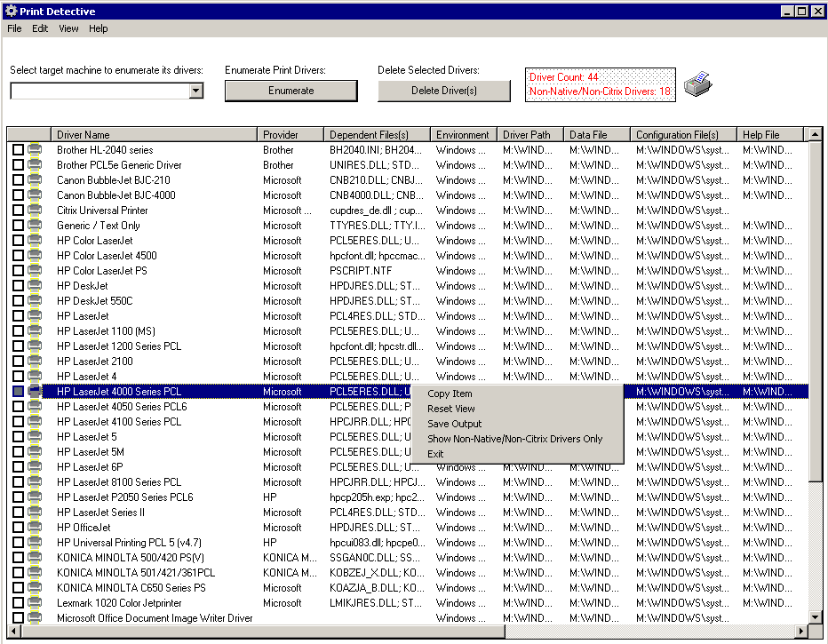Screen dimensions: 828x644
Task: Click the printer icon for HP OfficeJet
Action: (x=35, y=528)
